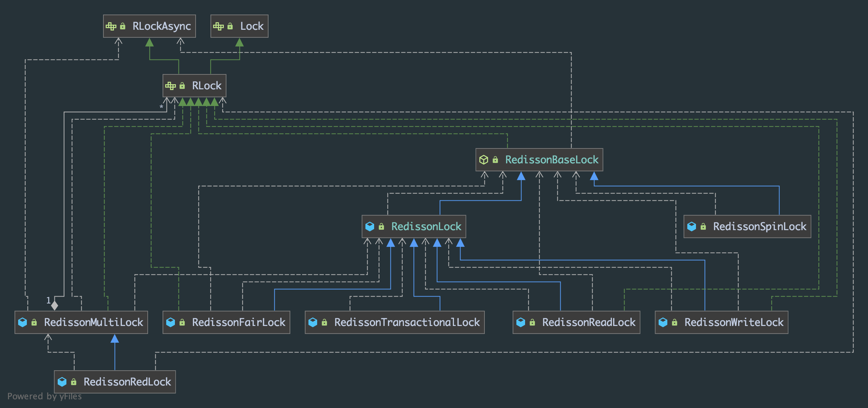The width and height of the screenshot is (868, 408).
Task: Click the blue inheritance arrow below RedissonMultiLock
Action: point(115,339)
